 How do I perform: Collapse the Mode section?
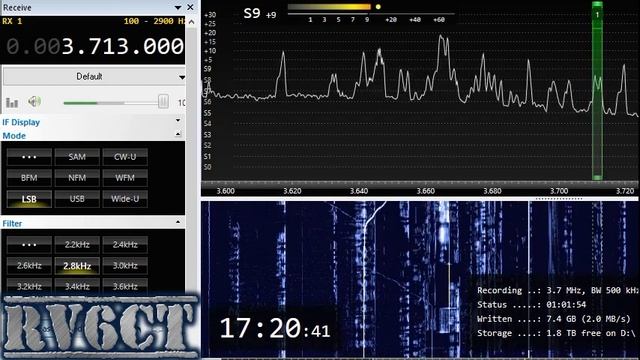(178, 134)
